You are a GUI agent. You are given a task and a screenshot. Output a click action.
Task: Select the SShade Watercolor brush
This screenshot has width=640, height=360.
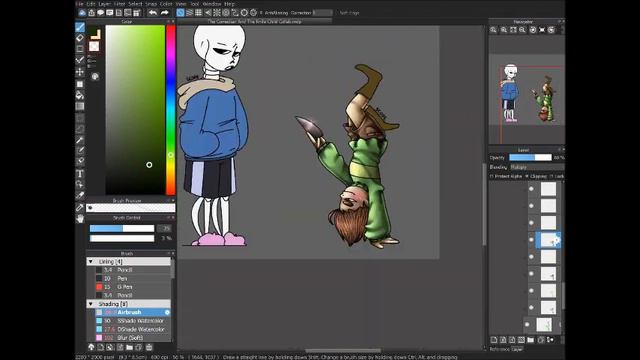[x=133, y=321]
